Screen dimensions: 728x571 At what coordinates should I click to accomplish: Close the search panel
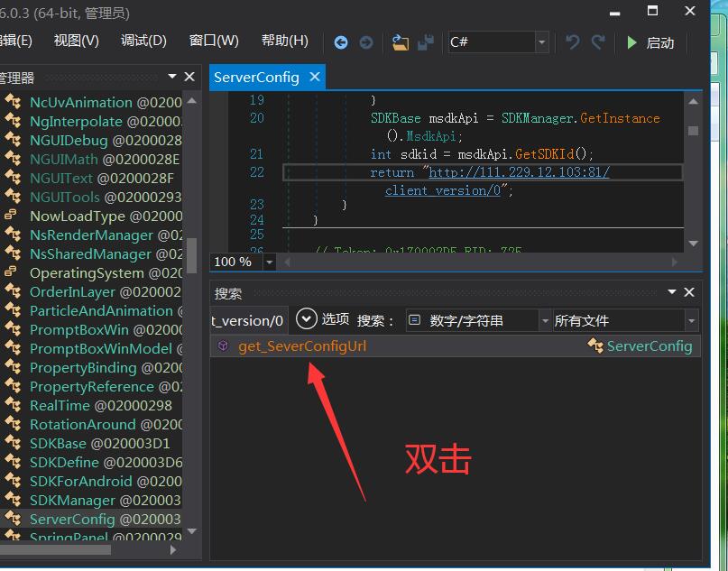coord(689,292)
